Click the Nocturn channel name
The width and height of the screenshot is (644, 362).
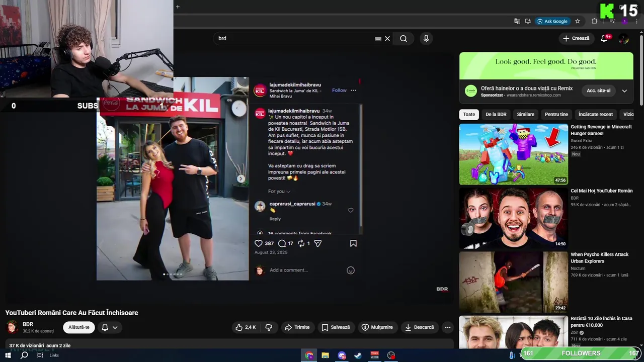click(x=578, y=268)
